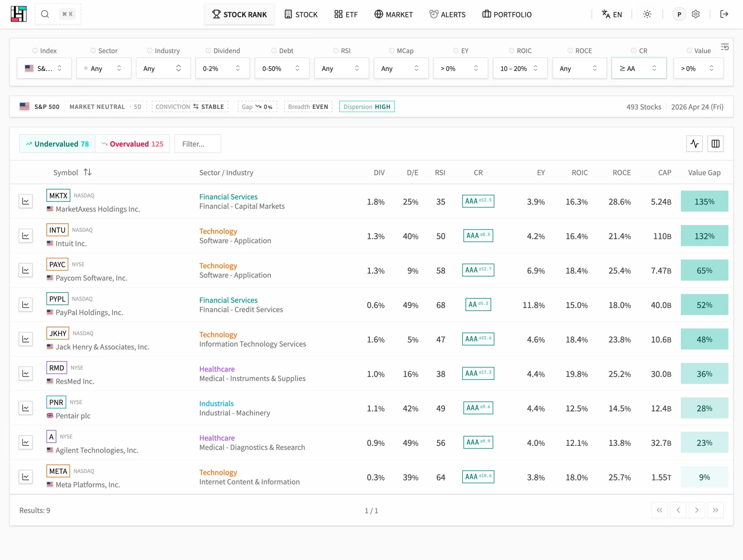Open chart icon for PAYC row
This screenshot has width=743, height=560.
tap(26, 270)
